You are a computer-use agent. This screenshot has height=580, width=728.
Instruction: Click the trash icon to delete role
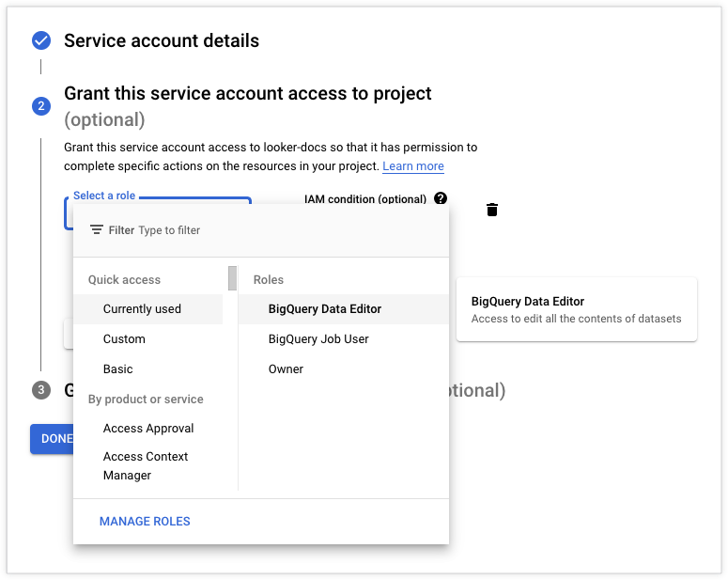(x=492, y=210)
